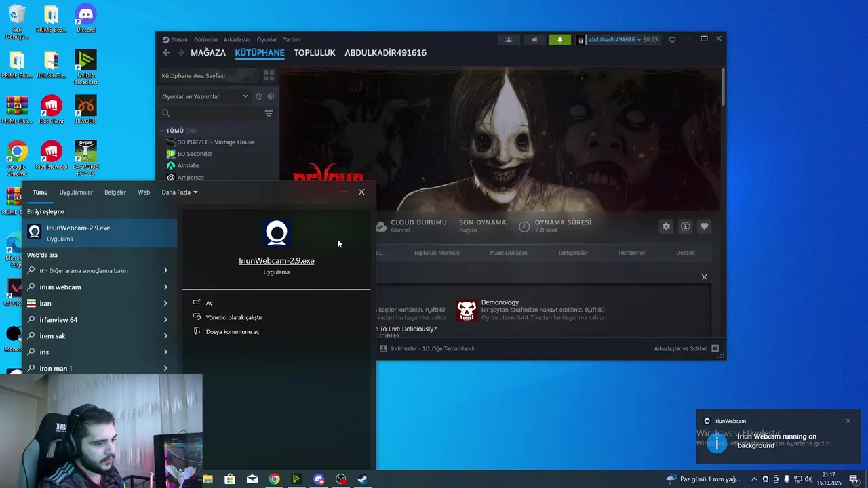
Task: Expand Oyunlar ve Yazılımlar dropdown
Action: 204,96
